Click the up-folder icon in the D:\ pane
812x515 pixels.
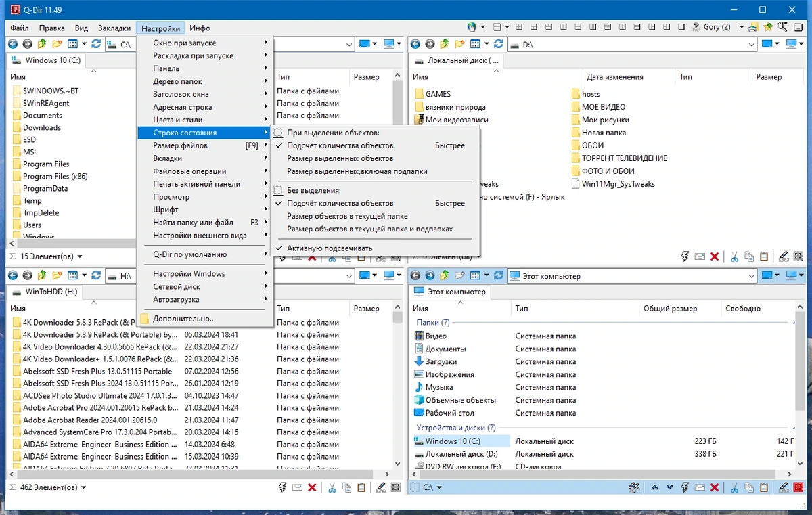[445, 44]
